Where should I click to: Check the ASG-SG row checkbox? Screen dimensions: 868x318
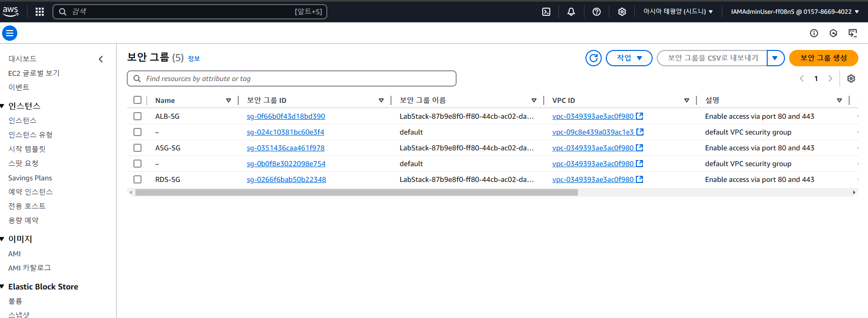point(137,148)
